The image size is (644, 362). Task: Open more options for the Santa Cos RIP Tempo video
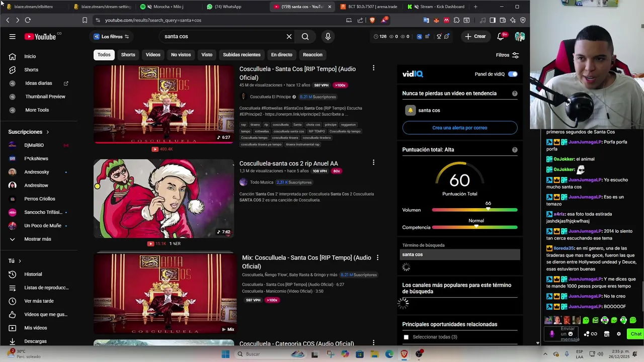(x=373, y=68)
